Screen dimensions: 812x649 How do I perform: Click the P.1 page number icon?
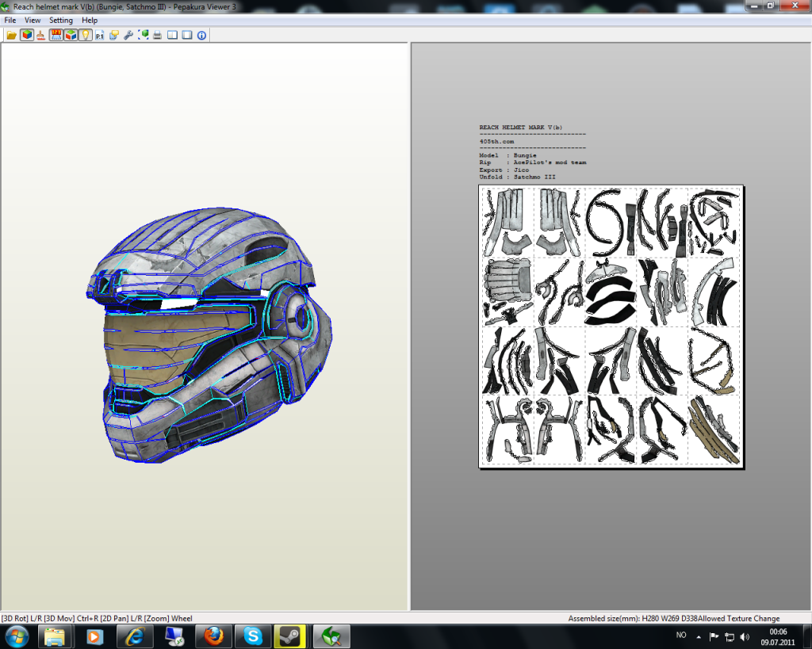[x=99, y=35]
